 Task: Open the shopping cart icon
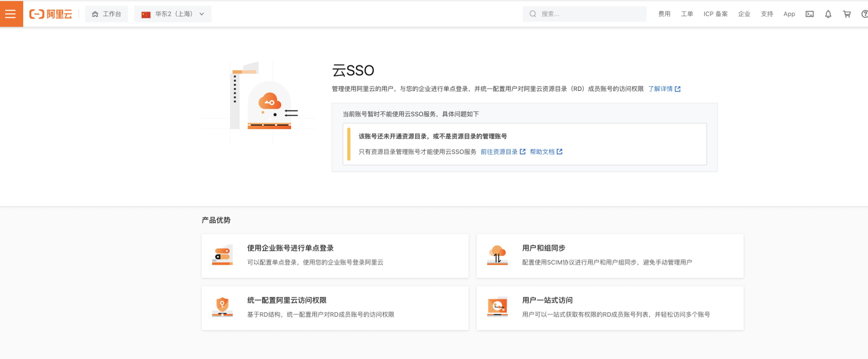coord(847,14)
